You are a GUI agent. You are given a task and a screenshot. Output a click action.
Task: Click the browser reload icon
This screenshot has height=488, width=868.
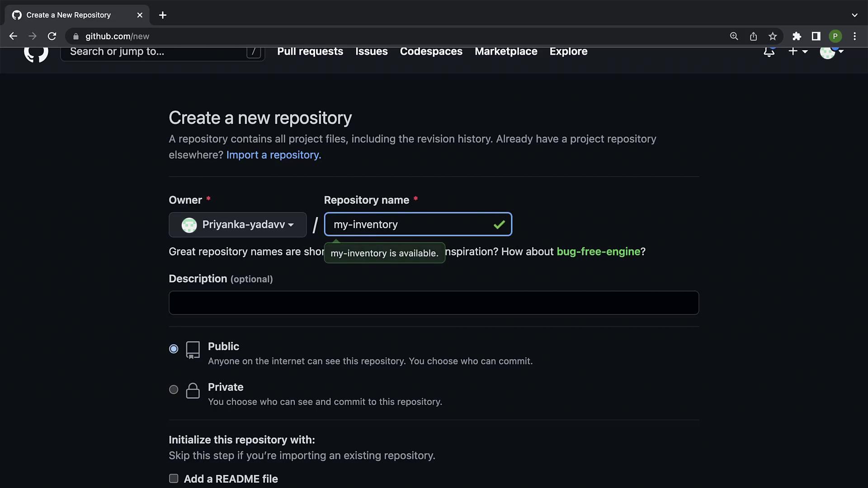click(52, 36)
